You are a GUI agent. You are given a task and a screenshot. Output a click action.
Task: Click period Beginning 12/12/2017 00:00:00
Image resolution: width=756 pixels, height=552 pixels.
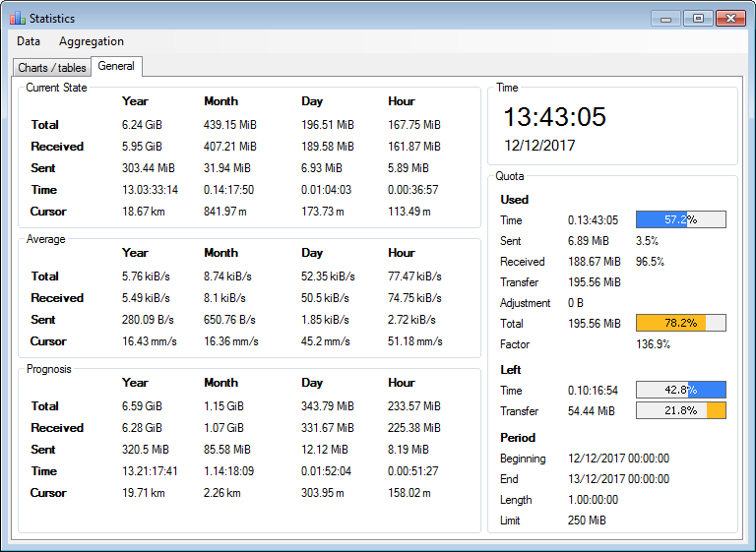point(618,459)
